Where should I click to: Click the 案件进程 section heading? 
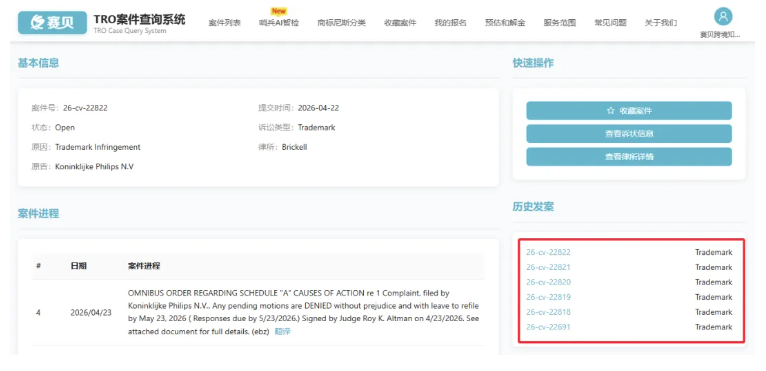coord(39,213)
